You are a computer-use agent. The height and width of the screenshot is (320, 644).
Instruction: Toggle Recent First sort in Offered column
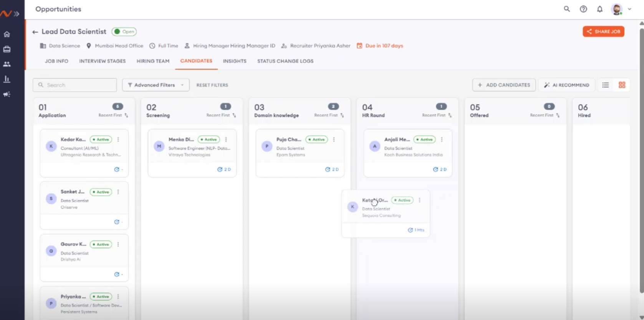click(x=545, y=115)
